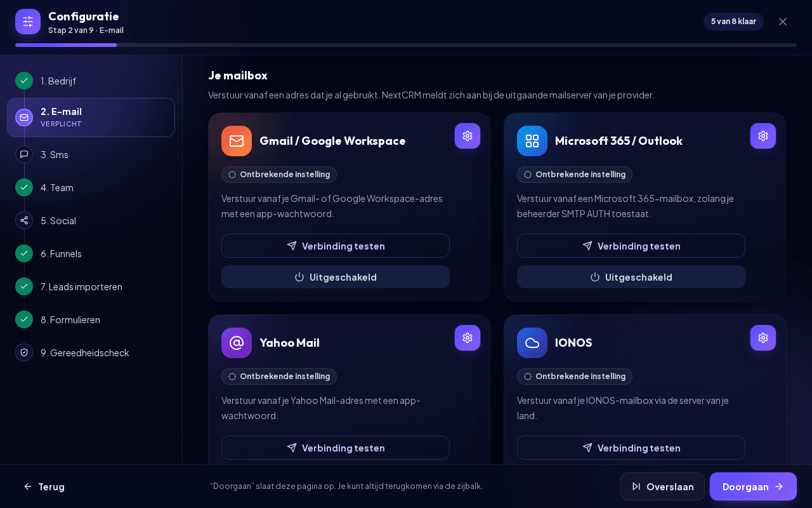Click the "Je mailbox" heading
This screenshot has width=812, height=508.
[238, 76]
